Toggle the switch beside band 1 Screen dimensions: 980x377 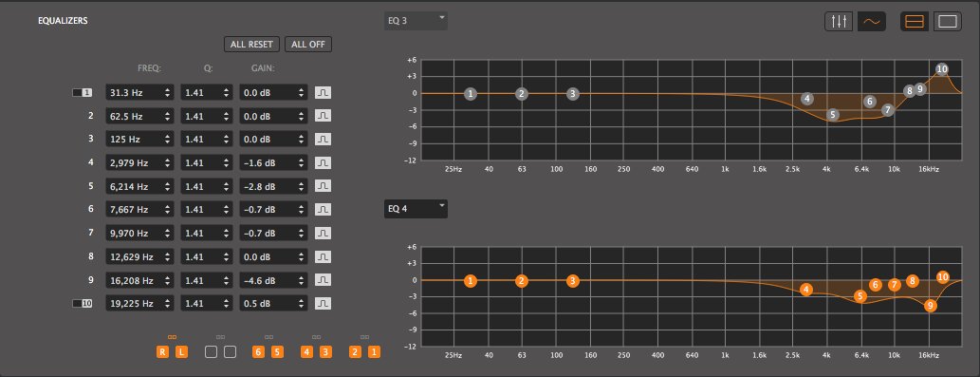[x=83, y=92]
